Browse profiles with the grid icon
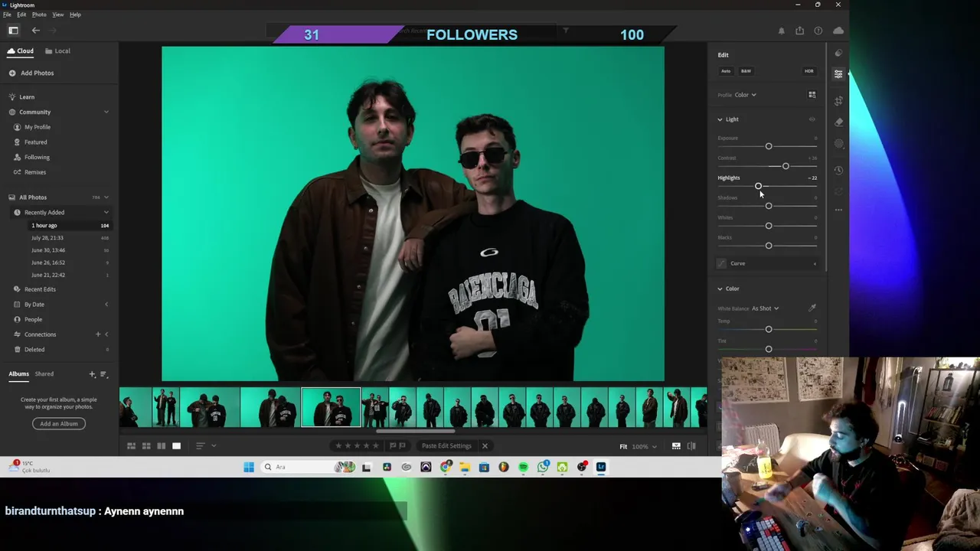 pyautogui.click(x=812, y=95)
